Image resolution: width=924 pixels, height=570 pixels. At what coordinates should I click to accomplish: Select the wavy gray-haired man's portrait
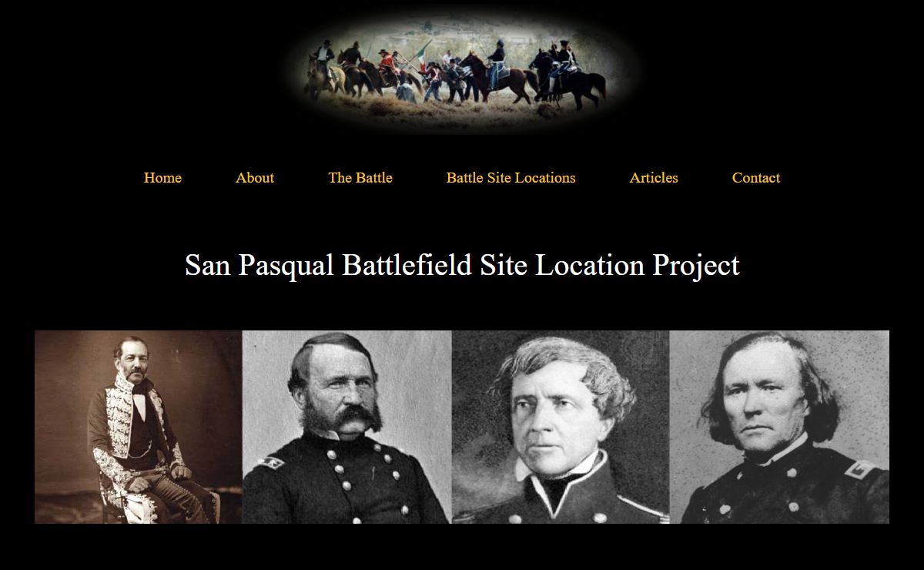point(561,427)
